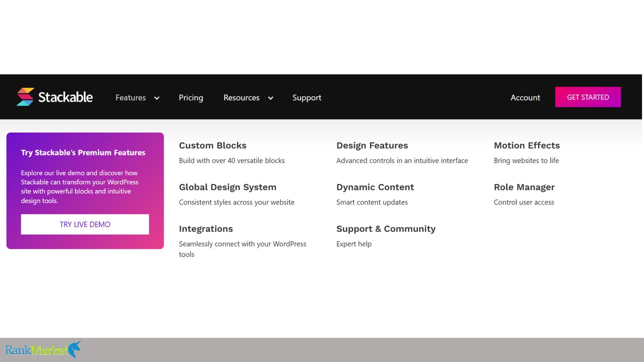Click 'Try Stackable's Premium Features' heading
The height and width of the screenshot is (362, 644).
(83, 153)
